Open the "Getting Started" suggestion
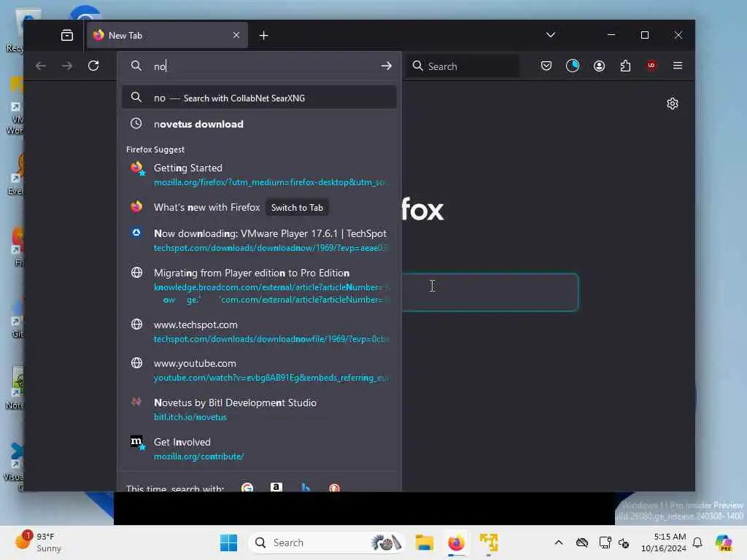The image size is (747, 560). [259, 175]
